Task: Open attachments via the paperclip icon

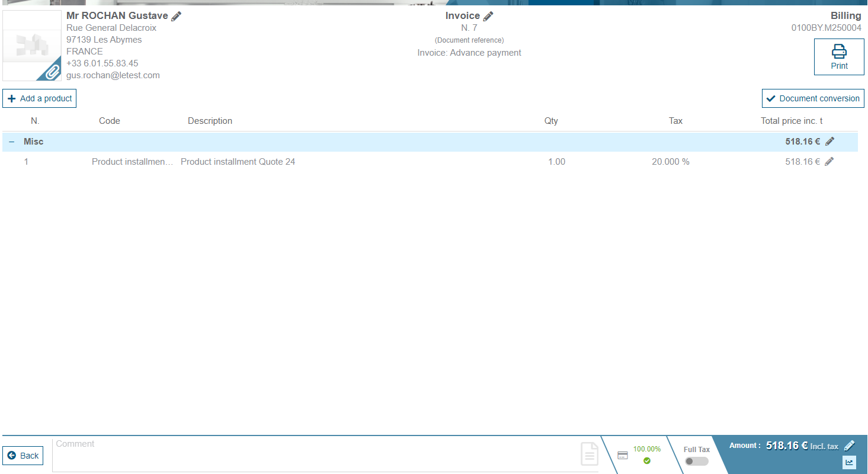Action: click(52, 72)
